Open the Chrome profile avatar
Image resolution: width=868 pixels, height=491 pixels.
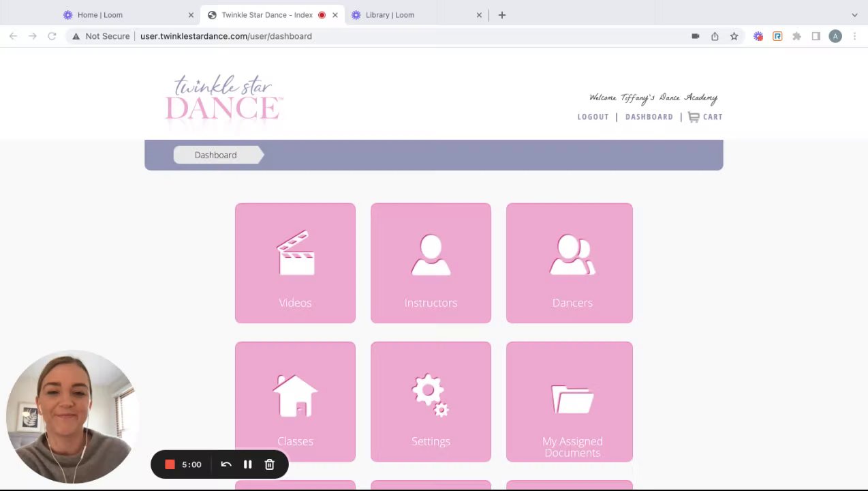click(x=835, y=36)
